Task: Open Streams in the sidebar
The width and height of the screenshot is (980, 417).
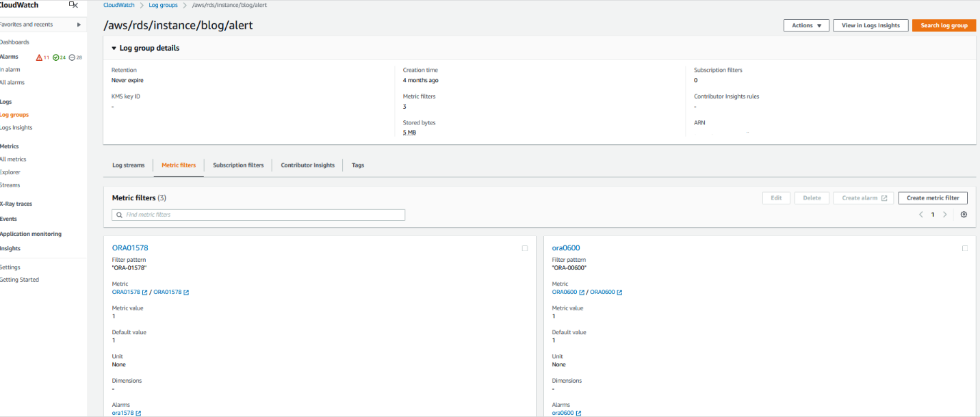Action: click(10, 185)
